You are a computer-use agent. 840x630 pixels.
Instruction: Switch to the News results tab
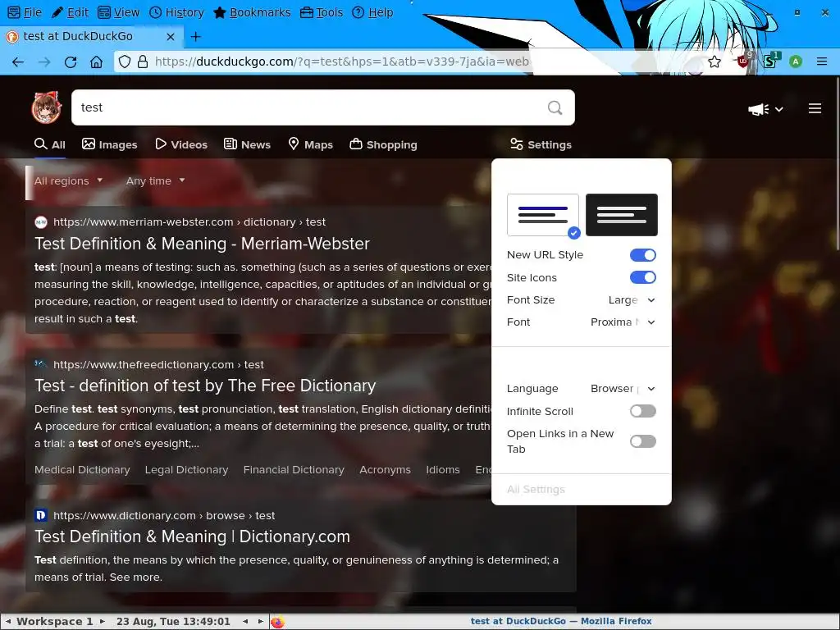tap(247, 144)
